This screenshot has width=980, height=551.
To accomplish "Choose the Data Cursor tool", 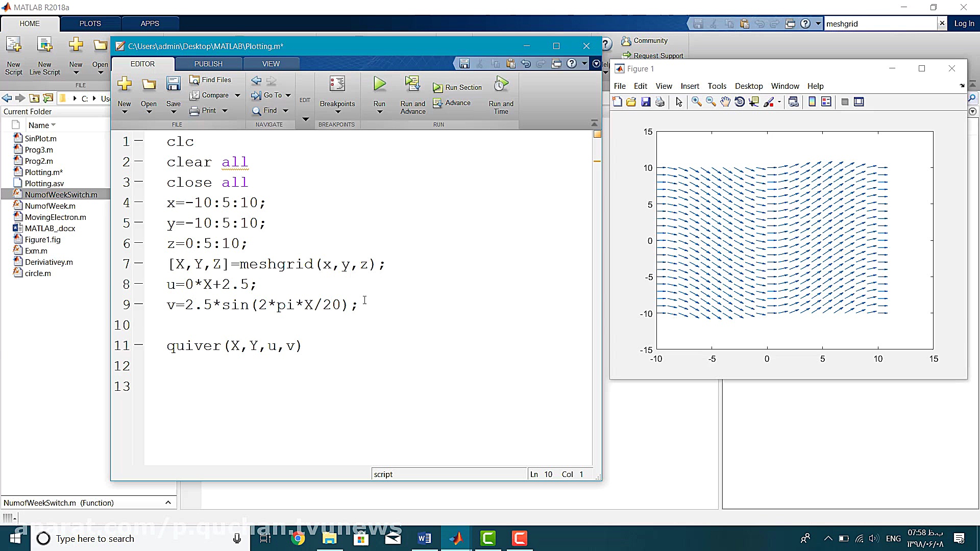I will [754, 102].
